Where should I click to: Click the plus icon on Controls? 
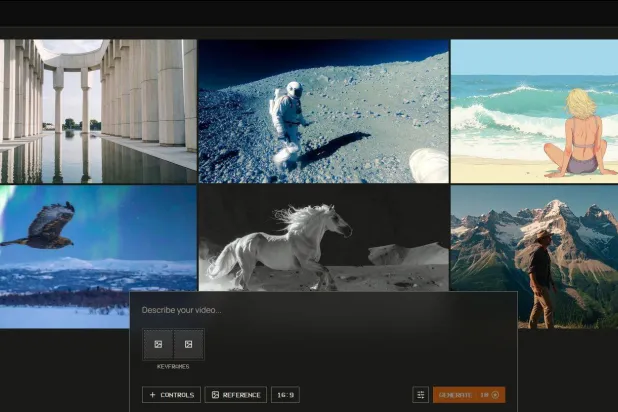[x=152, y=395]
